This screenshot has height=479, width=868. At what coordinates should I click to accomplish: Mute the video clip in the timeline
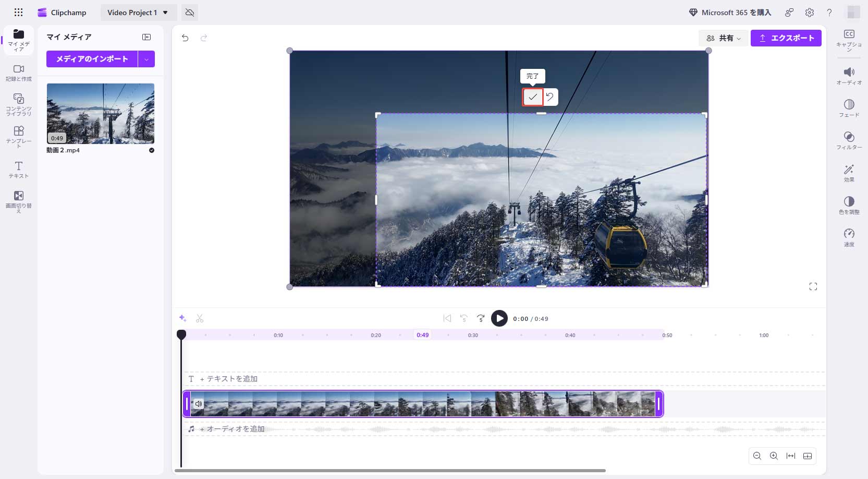[199, 404]
